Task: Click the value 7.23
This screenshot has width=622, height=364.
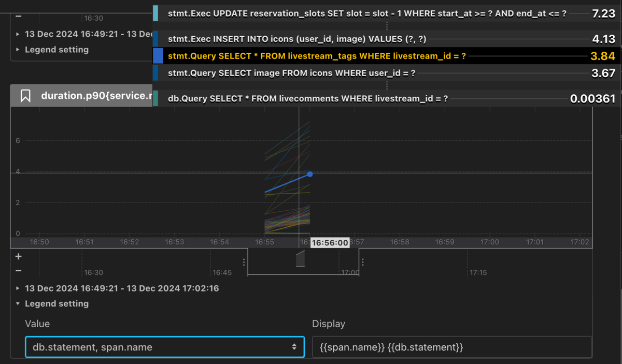Action: tap(603, 14)
